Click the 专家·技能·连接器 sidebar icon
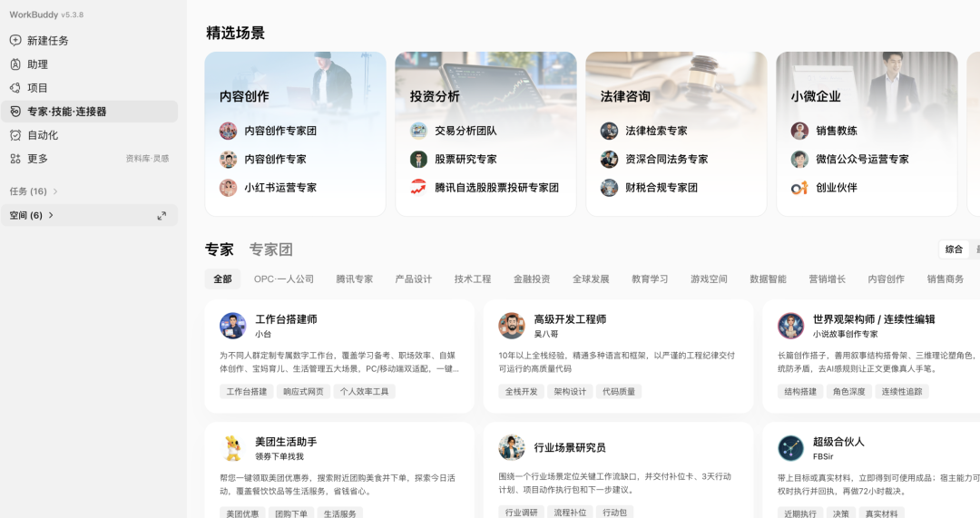 pyautogui.click(x=15, y=112)
